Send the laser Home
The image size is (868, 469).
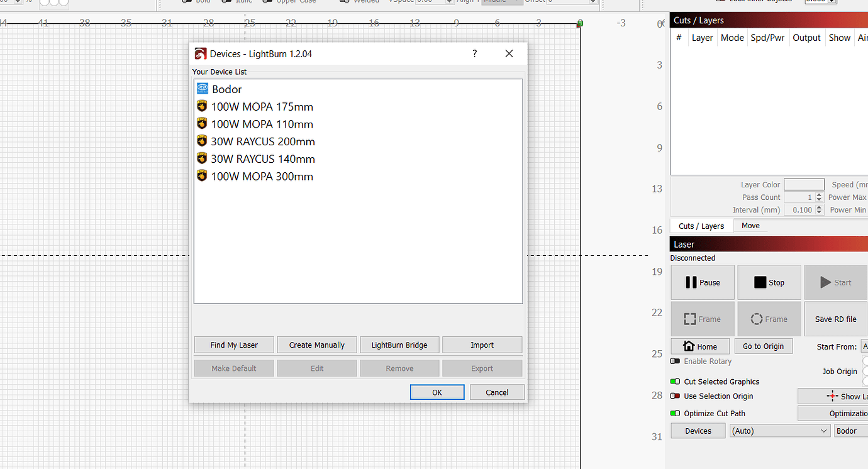tap(700, 346)
